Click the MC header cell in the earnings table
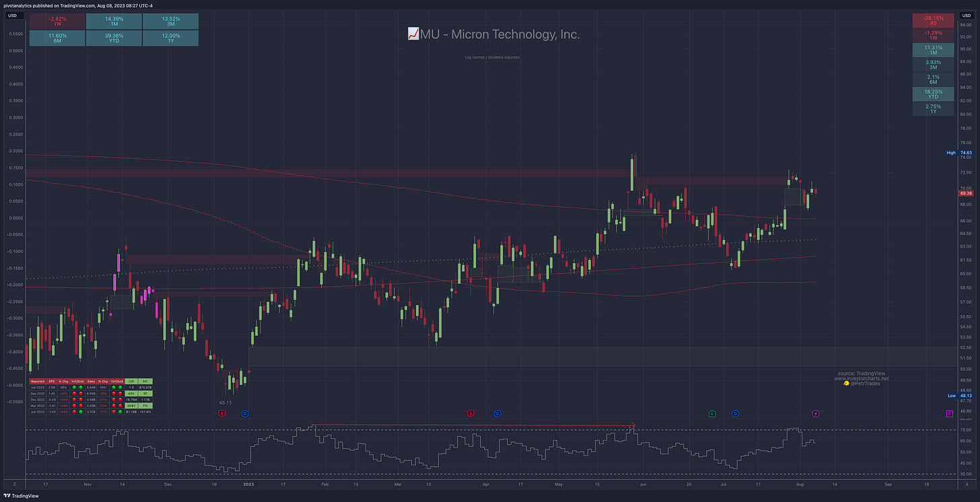The height and width of the screenshot is (502, 980). [145, 381]
